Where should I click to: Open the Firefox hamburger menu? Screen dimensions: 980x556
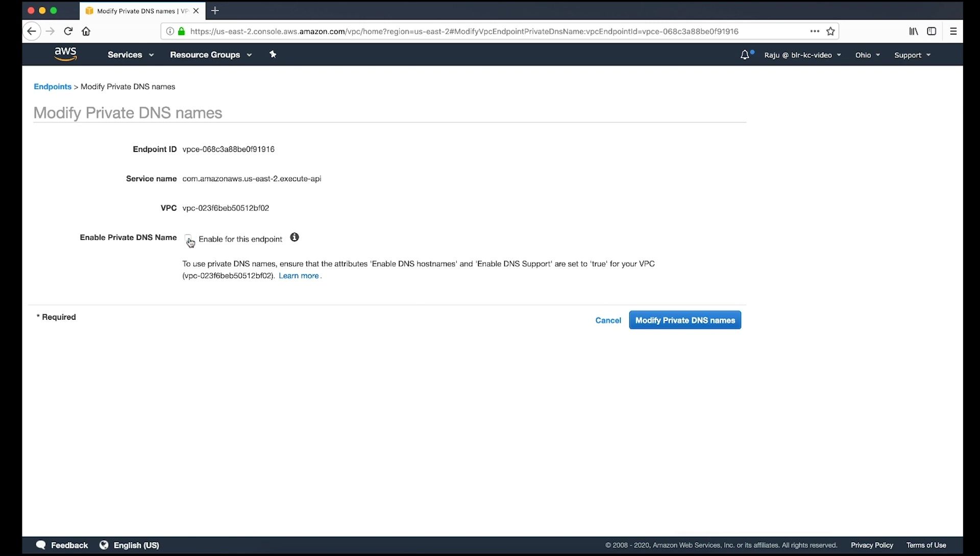pos(953,31)
